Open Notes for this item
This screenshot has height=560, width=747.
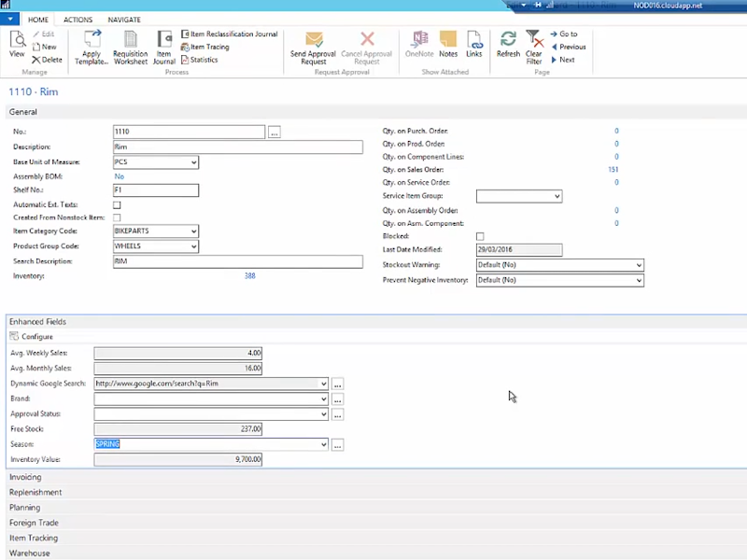click(x=448, y=44)
